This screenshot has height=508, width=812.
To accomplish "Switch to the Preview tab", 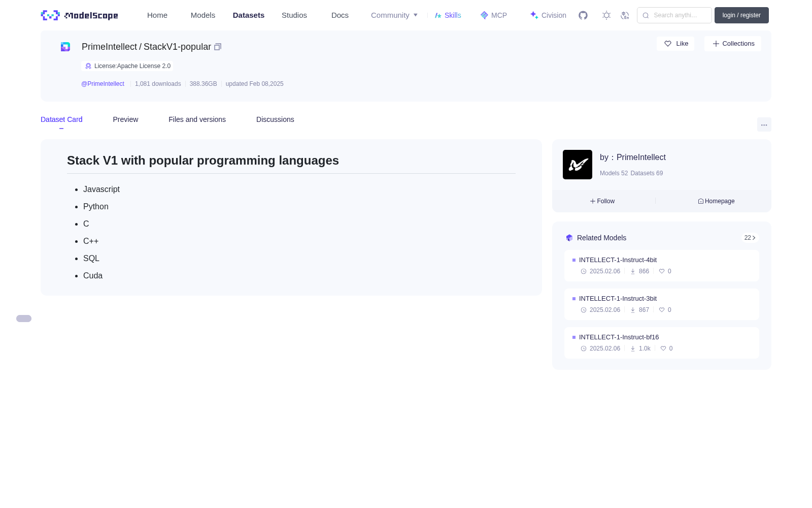I will click(125, 119).
